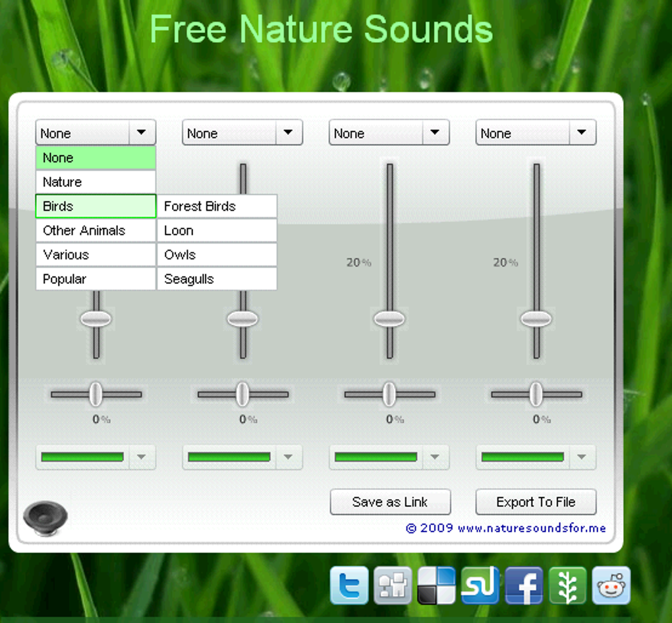This screenshot has height=623, width=672.
Task: Click Export To File
Action: point(536,502)
